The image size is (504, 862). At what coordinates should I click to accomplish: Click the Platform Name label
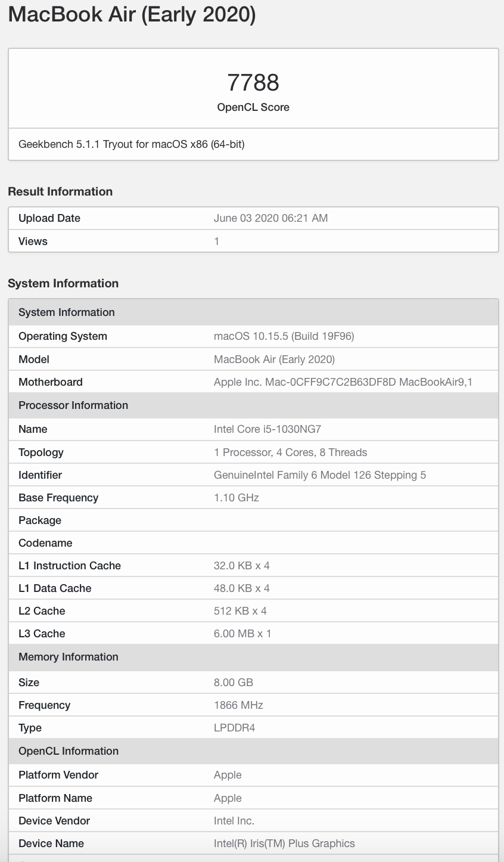click(x=55, y=798)
